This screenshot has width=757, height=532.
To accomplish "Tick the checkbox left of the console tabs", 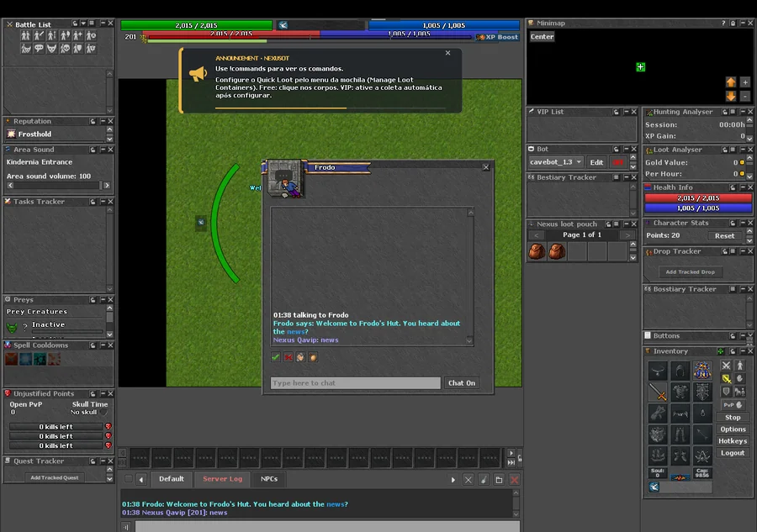I will click(129, 479).
